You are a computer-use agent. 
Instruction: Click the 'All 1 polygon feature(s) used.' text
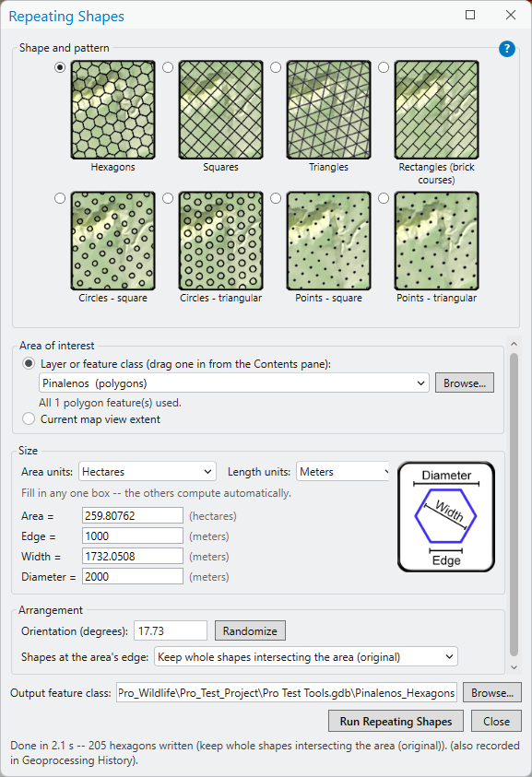(110, 403)
